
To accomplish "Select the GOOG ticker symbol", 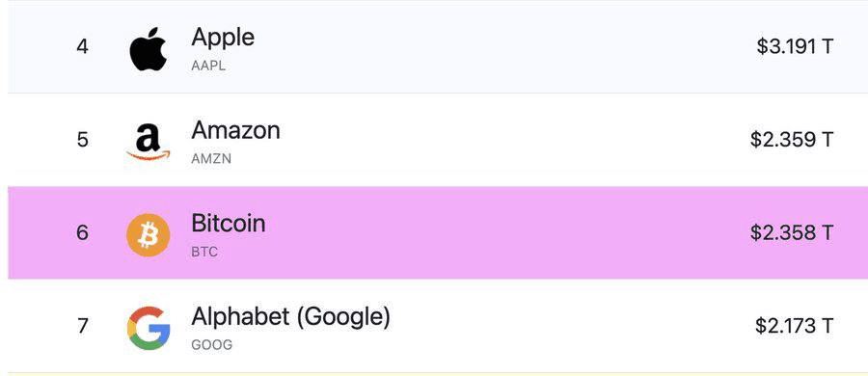I will [211, 345].
